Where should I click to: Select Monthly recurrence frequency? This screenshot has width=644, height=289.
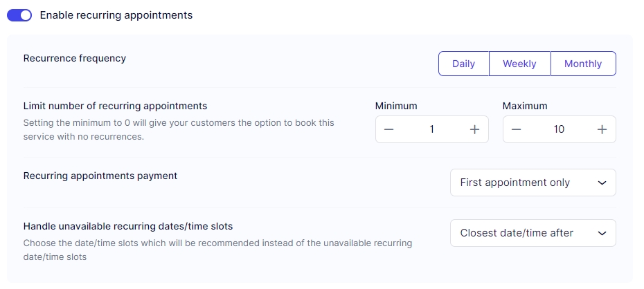click(x=583, y=64)
